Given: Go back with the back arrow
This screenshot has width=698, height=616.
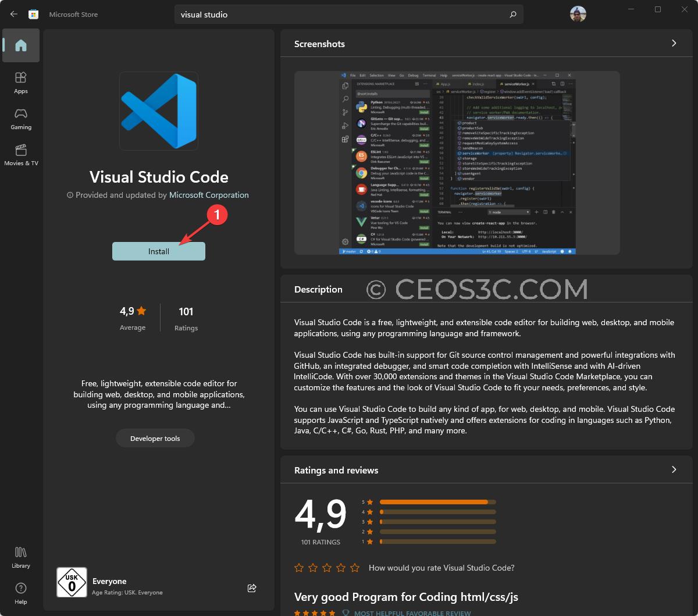Looking at the screenshot, I should [x=14, y=14].
